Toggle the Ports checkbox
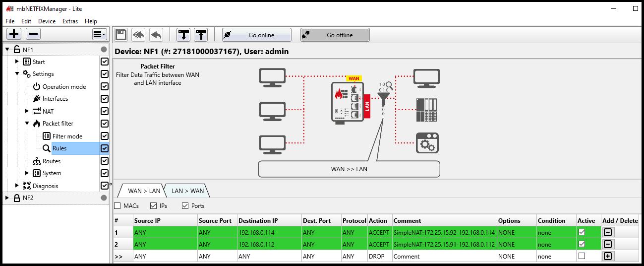This screenshot has width=644, height=266. pos(185,205)
